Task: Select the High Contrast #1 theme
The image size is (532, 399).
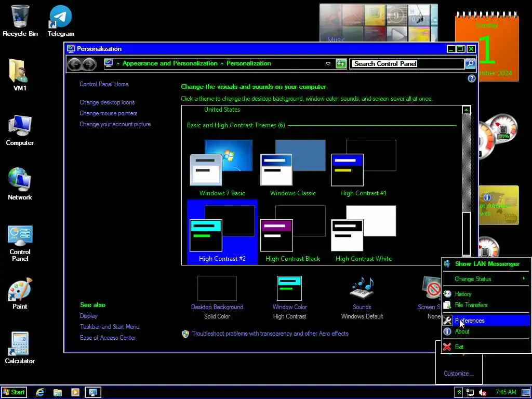Action: pos(363,168)
